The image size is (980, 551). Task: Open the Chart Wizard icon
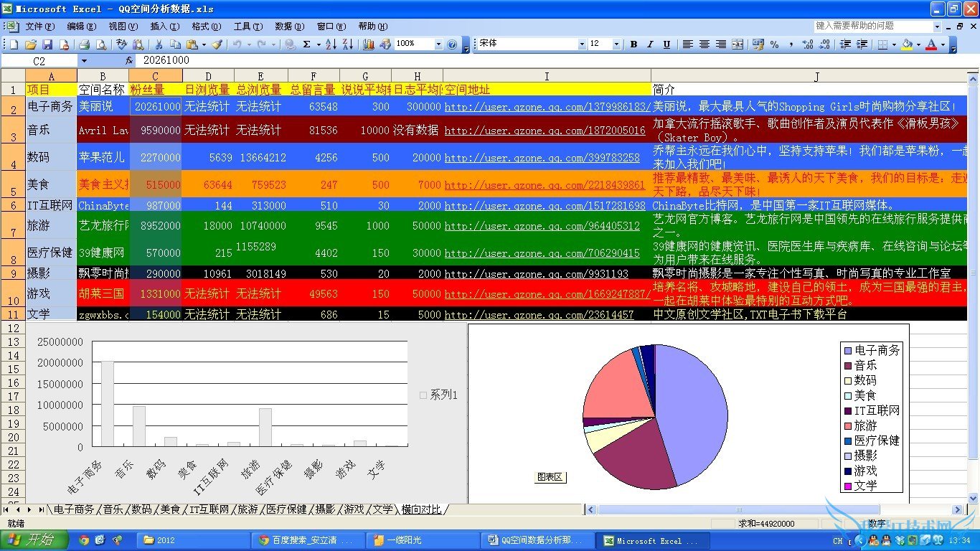tap(369, 44)
